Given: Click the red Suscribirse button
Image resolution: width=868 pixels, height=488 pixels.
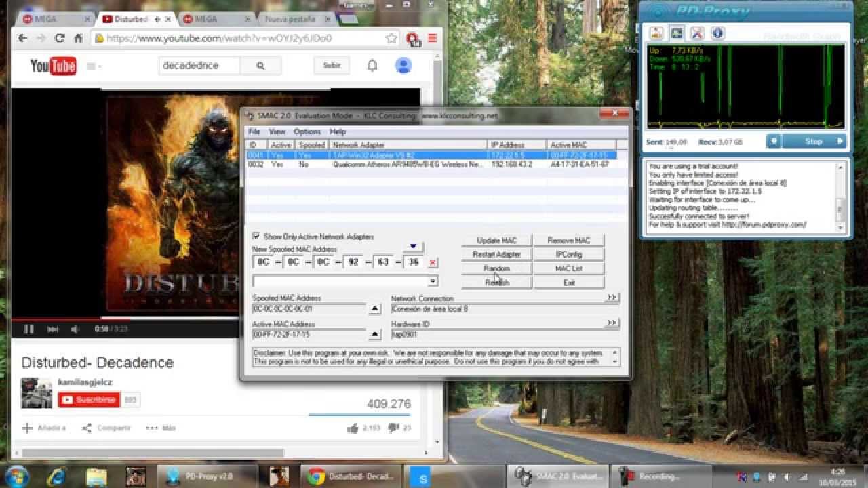Looking at the screenshot, I should [89, 400].
